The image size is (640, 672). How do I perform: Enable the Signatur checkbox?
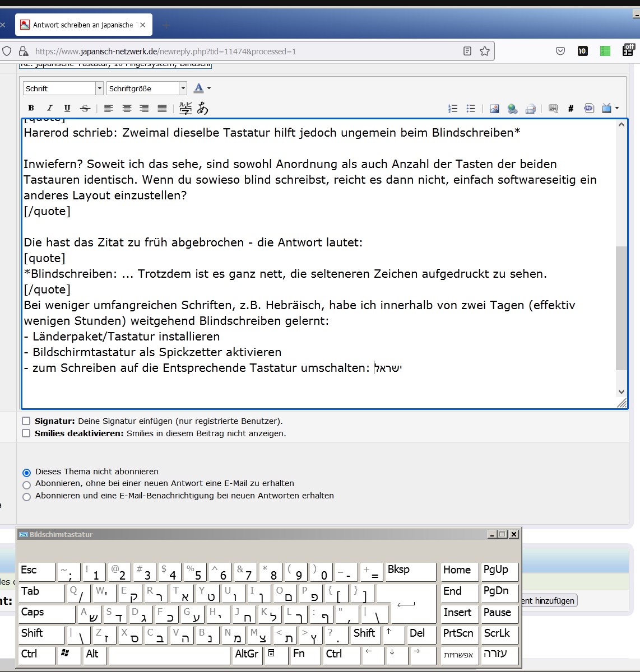26,421
